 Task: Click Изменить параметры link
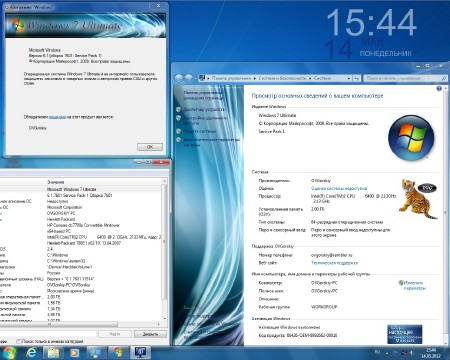[x=415, y=285]
